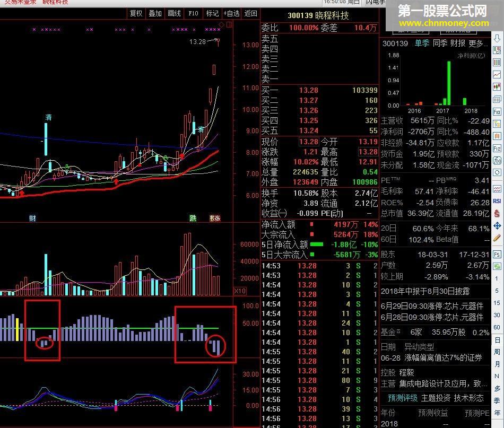The image size is (504, 428).
Task: Open the checklist report icon in the sidebar
Action: click(497, 50)
